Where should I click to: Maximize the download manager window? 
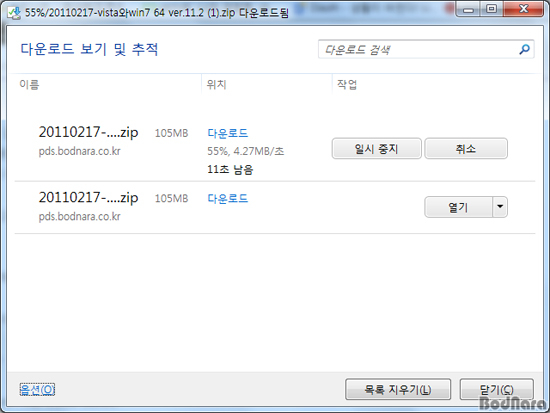pyautogui.click(x=492, y=9)
